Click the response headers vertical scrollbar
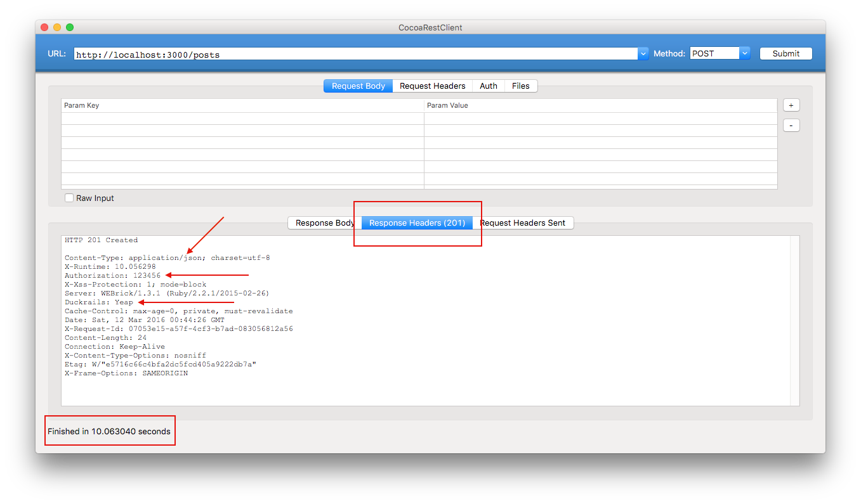 (794, 321)
